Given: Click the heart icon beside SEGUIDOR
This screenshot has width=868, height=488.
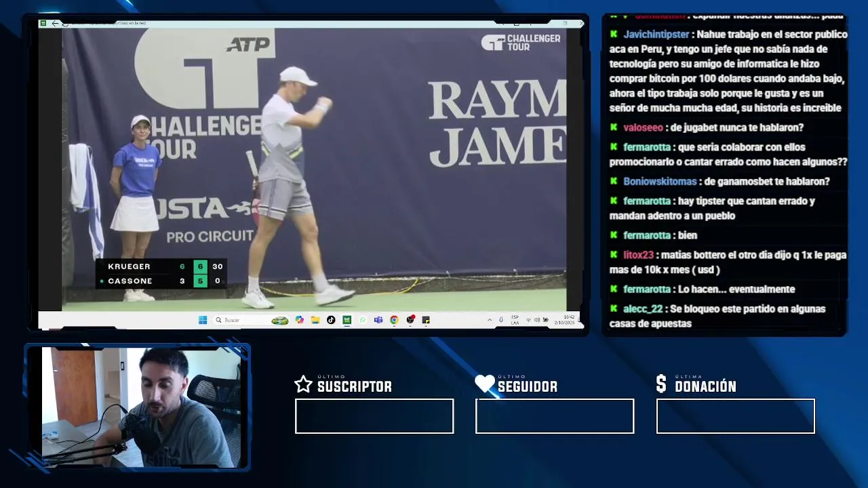Looking at the screenshot, I should point(484,384).
